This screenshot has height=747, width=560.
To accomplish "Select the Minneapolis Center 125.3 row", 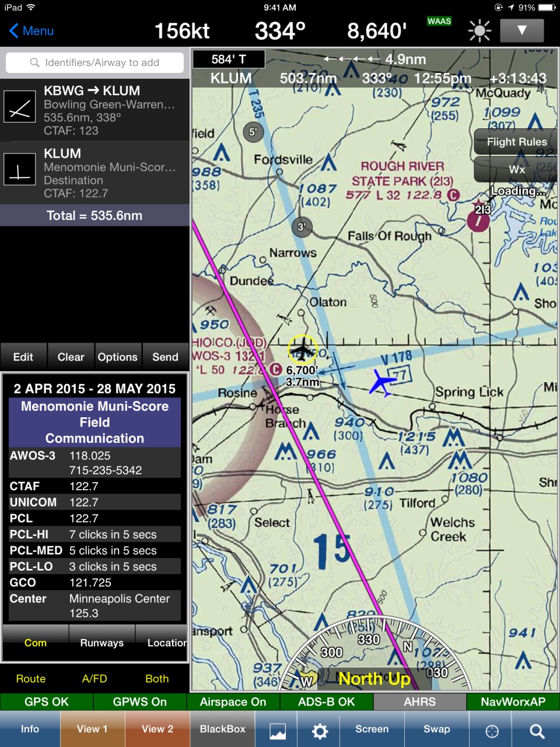I will (94, 606).
